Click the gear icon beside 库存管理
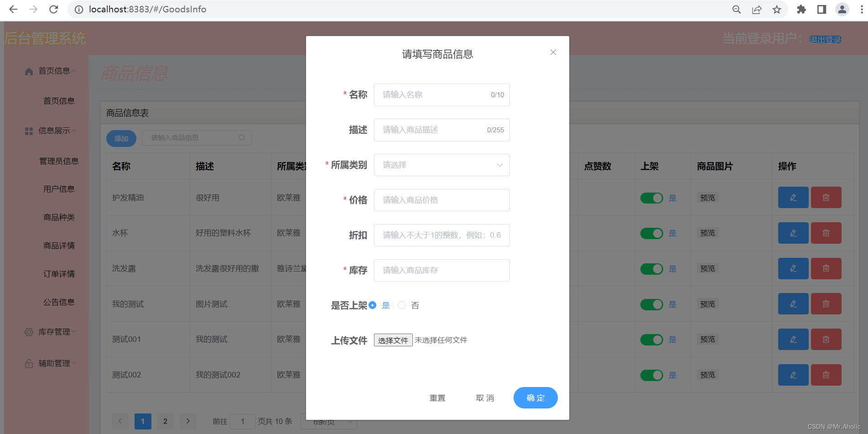868x434 pixels. tap(28, 332)
